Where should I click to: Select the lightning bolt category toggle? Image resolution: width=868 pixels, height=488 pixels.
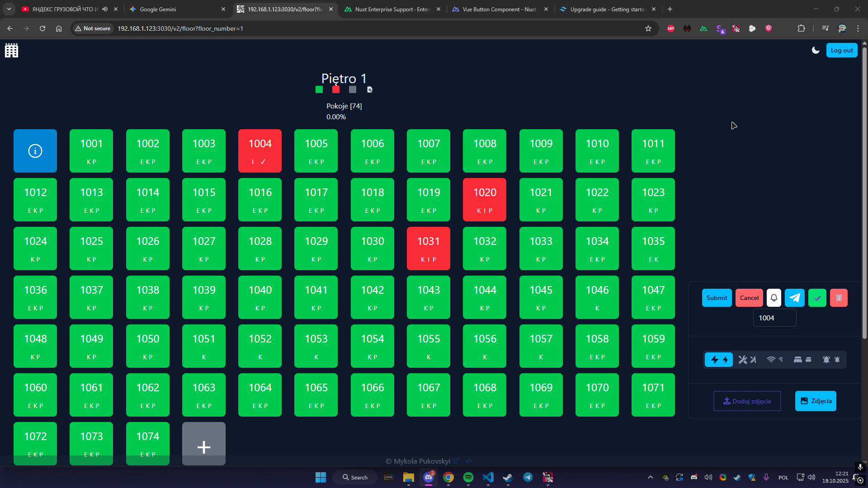point(719,360)
